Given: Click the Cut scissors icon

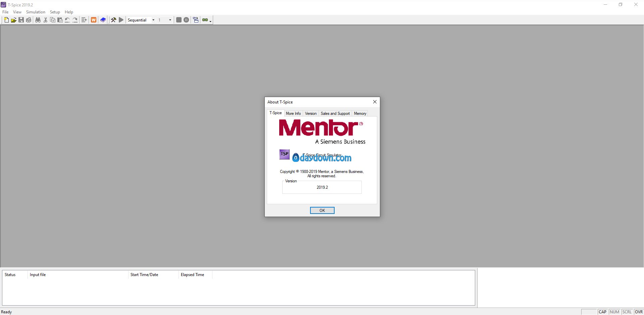Looking at the screenshot, I should pyautogui.click(x=45, y=20).
